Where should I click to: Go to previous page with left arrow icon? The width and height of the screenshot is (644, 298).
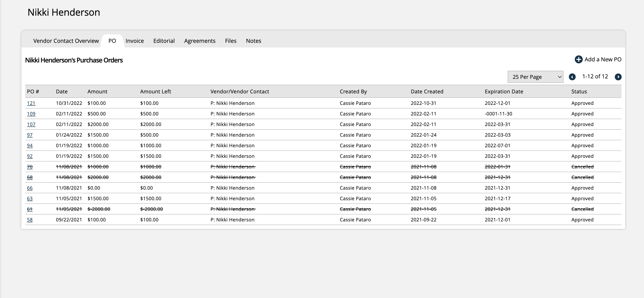(572, 77)
